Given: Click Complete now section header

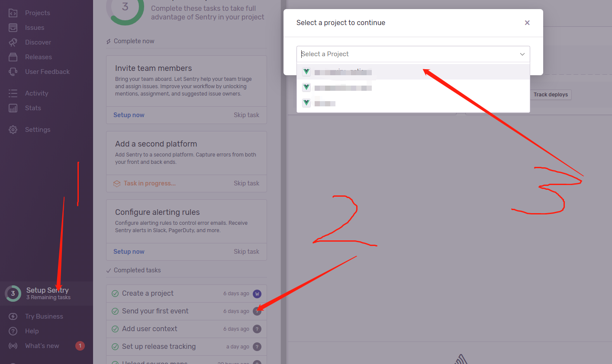Looking at the screenshot, I should click(x=134, y=41).
